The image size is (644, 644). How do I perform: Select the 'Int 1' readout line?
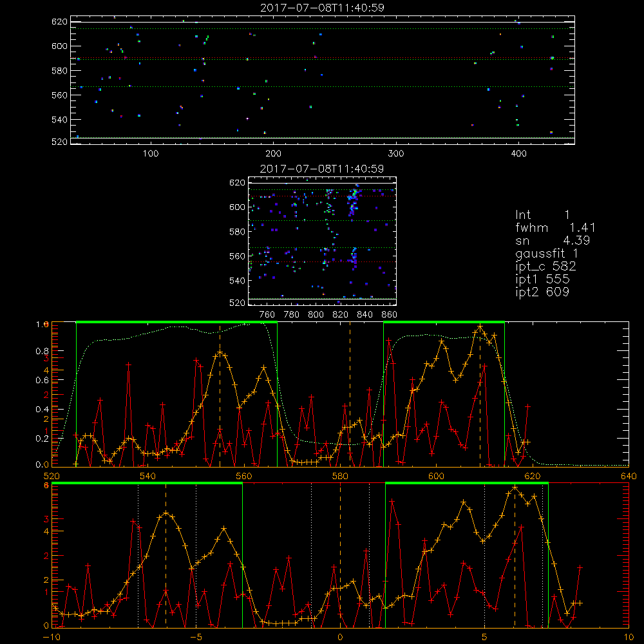(542, 215)
